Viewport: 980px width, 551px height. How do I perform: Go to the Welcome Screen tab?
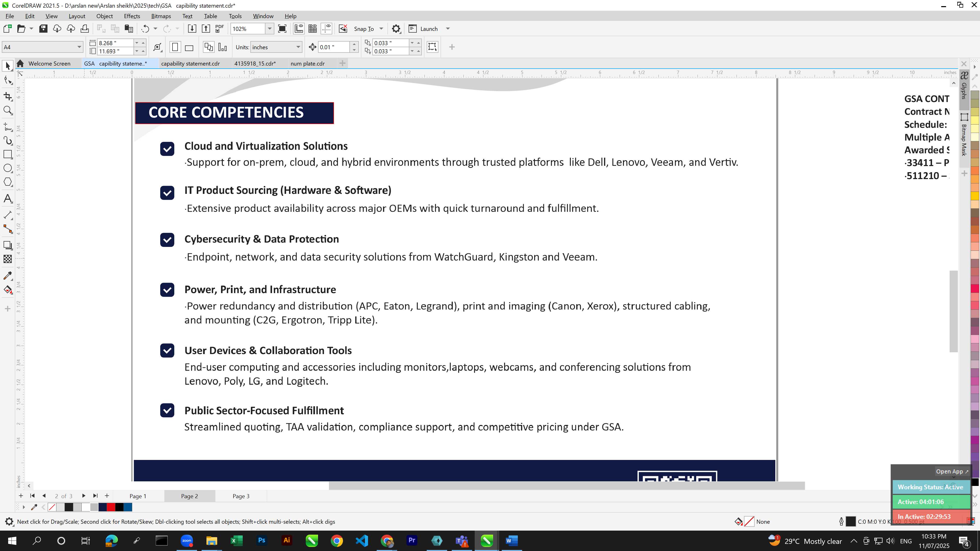49,64
